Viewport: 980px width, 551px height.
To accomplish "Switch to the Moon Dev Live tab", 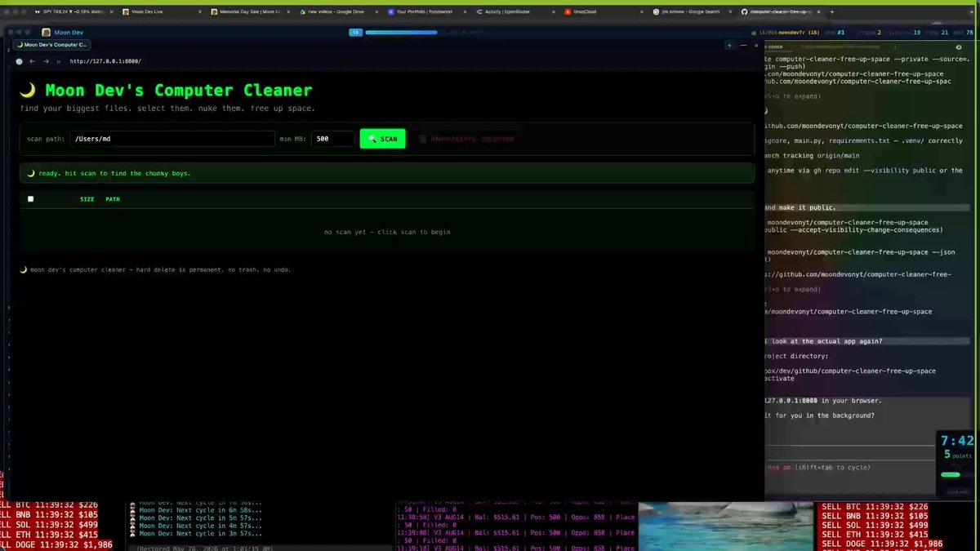I will (161, 12).
